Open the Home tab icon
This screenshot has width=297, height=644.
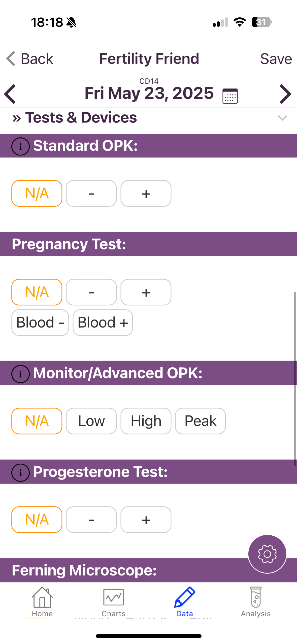pyautogui.click(x=42, y=601)
